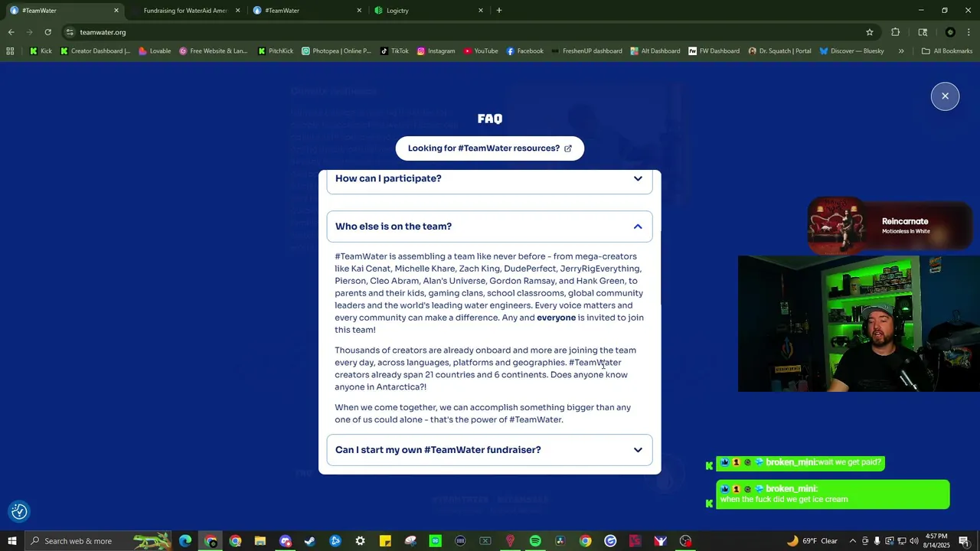Open the FW Dashboard bookmark
980x551 pixels.
point(714,51)
